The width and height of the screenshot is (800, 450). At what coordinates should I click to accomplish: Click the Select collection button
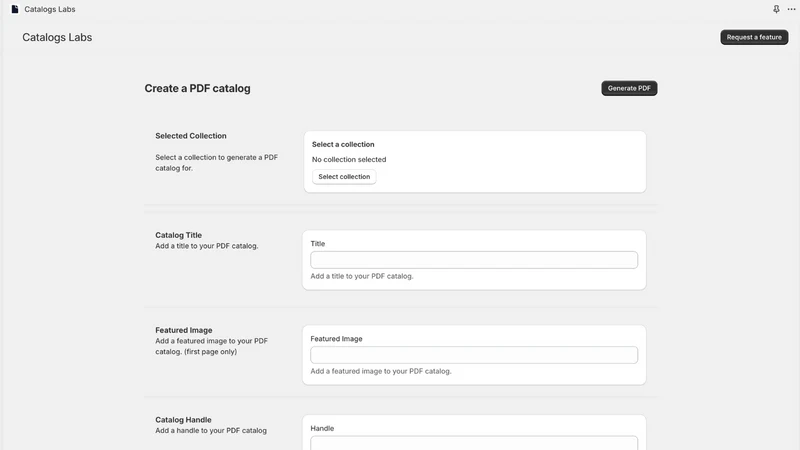pos(344,177)
